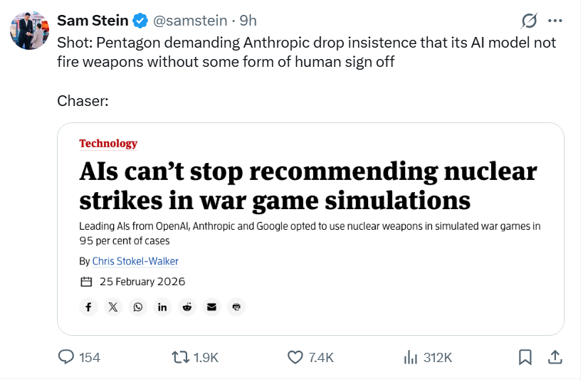Viewport: 588px width, 382px height.
Task: Open the three-dot more options menu
Action: [x=556, y=21]
